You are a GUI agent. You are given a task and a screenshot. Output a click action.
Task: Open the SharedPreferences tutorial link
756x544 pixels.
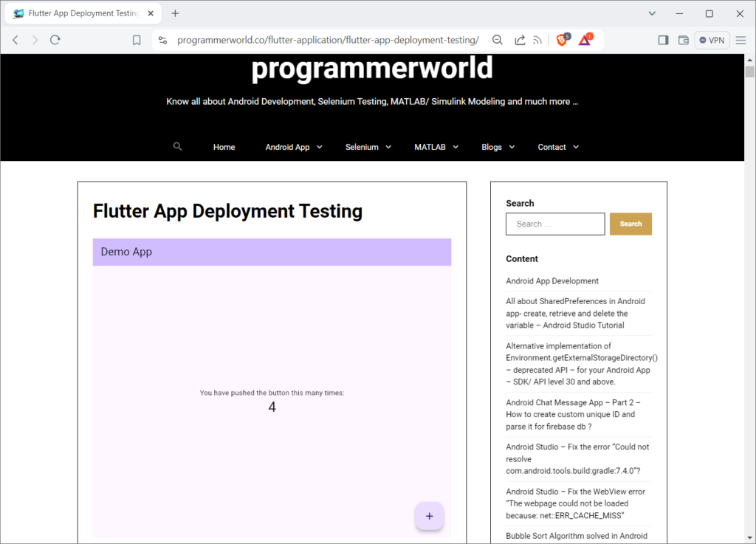point(575,313)
